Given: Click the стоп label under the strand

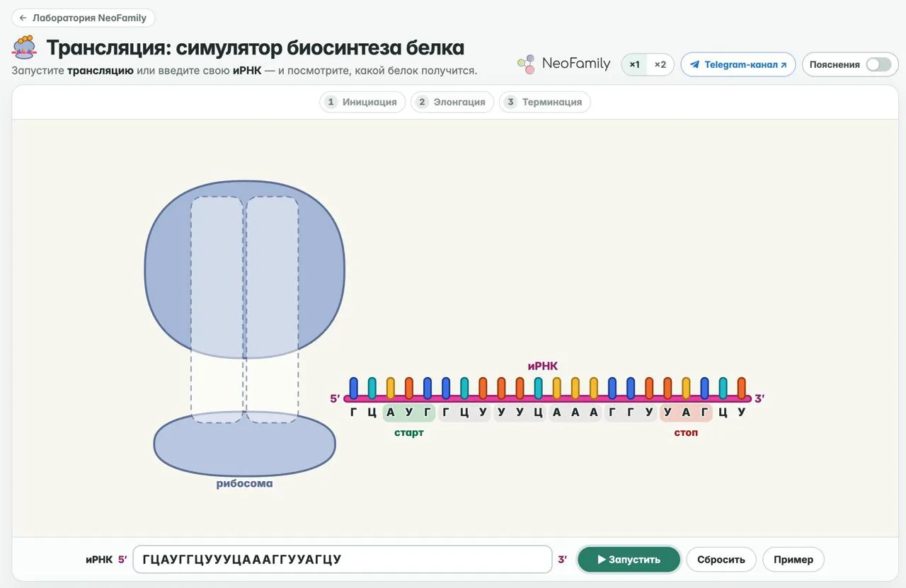Looking at the screenshot, I should click(686, 432).
